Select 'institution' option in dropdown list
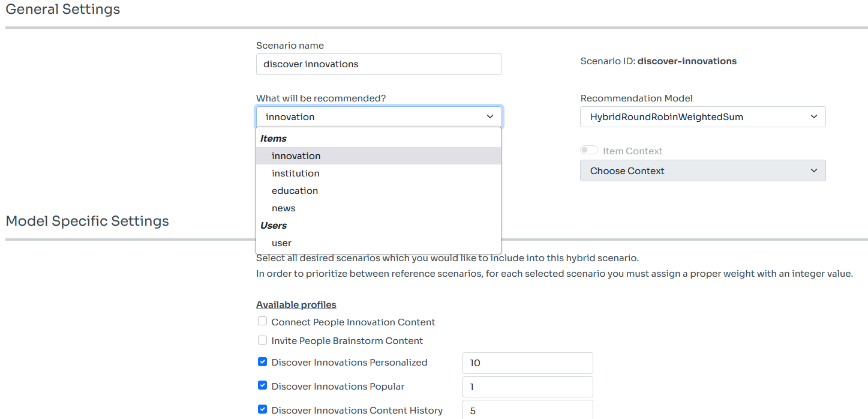868x419 pixels. (296, 173)
